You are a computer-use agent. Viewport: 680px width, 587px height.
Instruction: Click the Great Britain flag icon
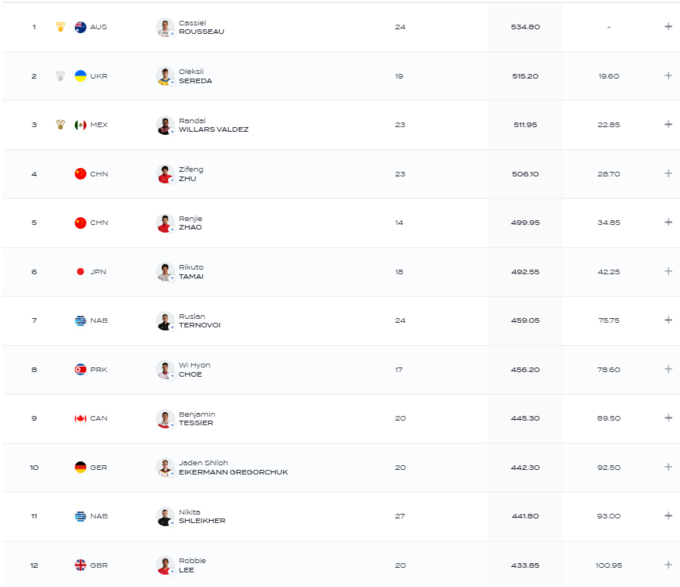point(80,566)
